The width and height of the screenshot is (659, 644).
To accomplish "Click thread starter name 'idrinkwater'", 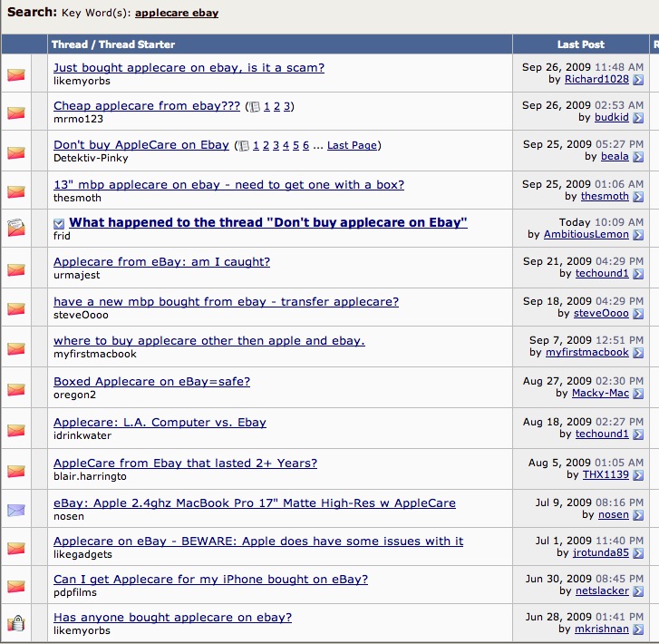I will pyautogui.click(x=82, y=435).
